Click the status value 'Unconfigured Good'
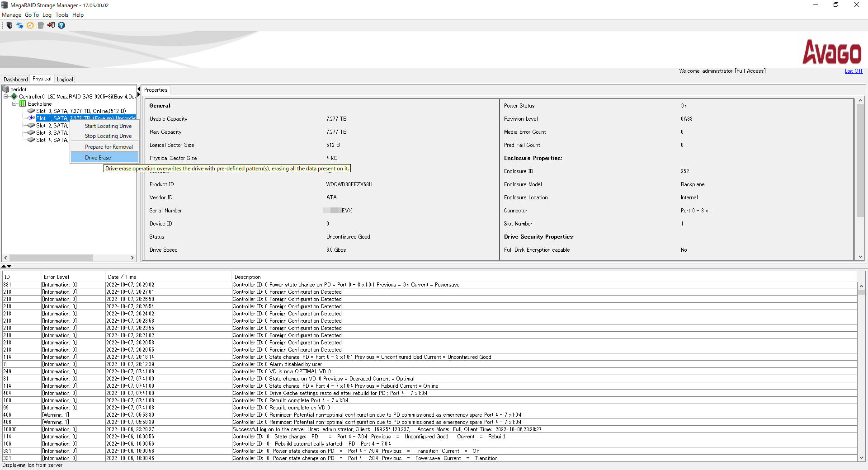 [x=348, y=237]
